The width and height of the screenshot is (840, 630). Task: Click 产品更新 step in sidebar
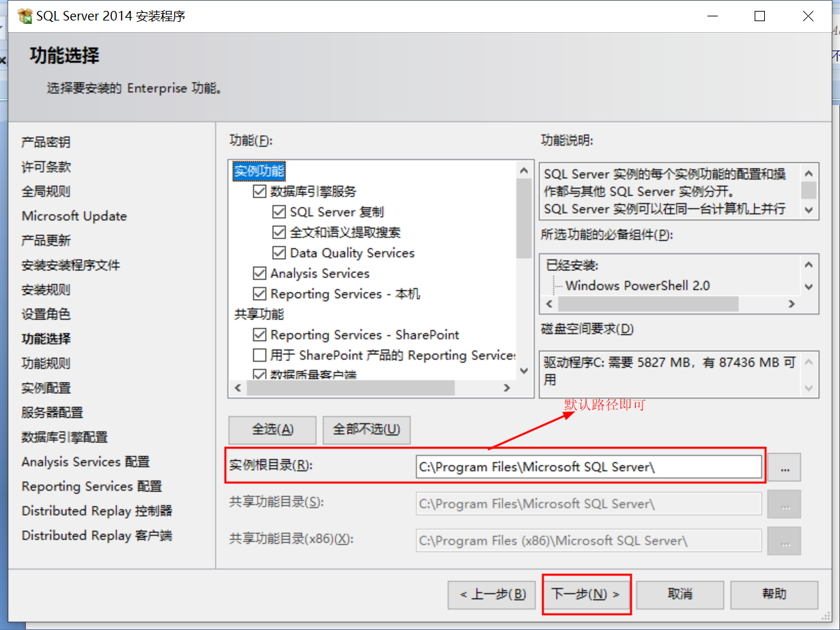point(46,241)
